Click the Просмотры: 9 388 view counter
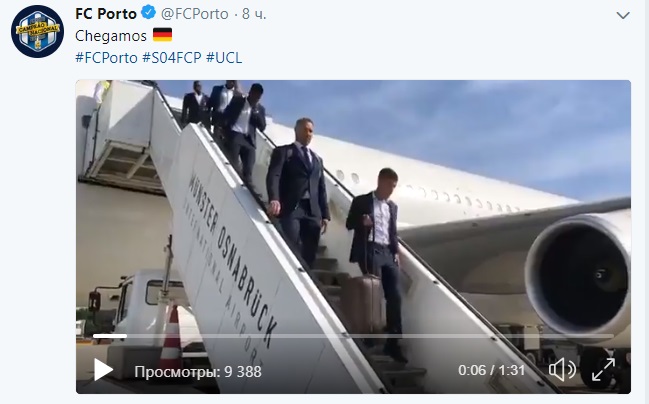Viewport: 649px width, 404px height. (198, 371)
